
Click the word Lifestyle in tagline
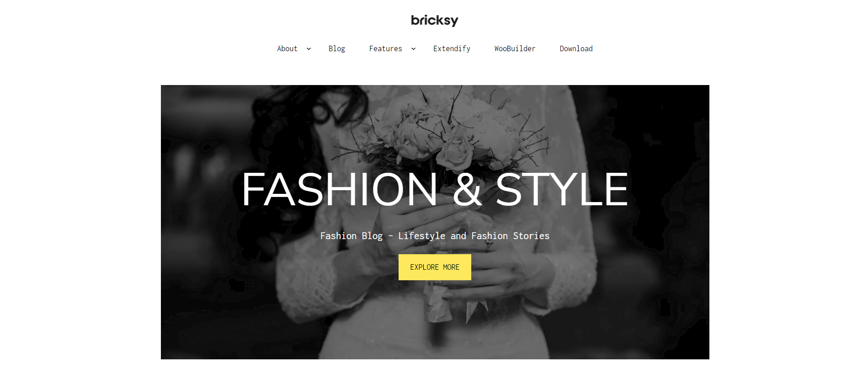421,236
